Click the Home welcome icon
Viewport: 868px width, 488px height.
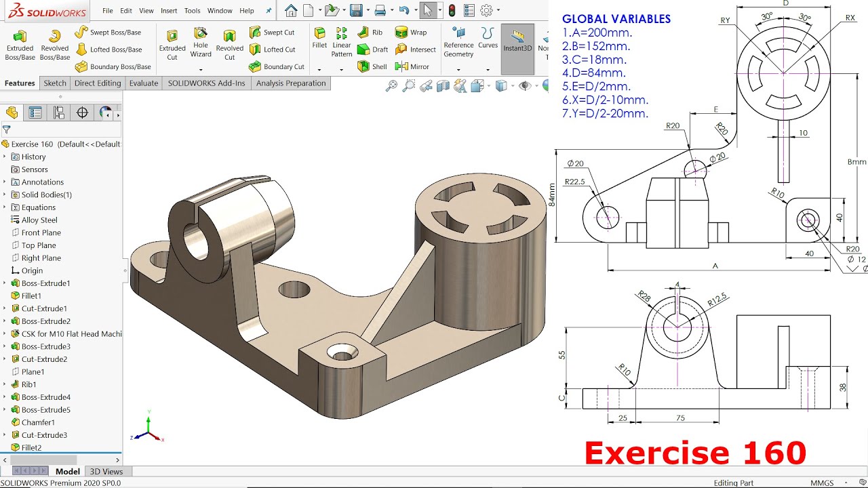click(x=291, y=10)
